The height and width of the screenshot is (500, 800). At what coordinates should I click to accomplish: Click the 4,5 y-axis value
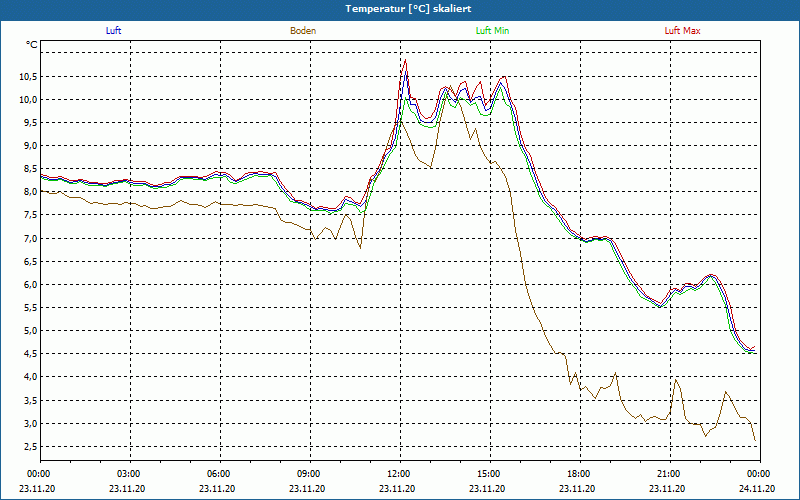point(31,354)
